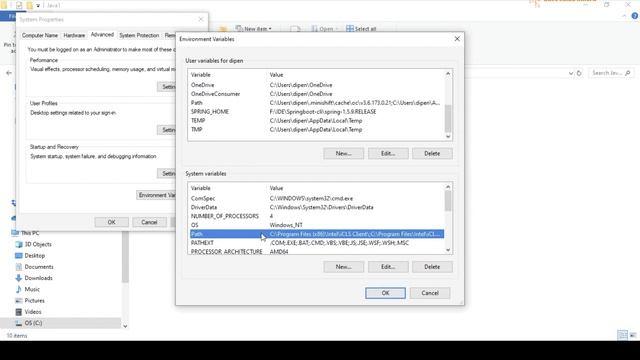Click scroll up arrow in System variables list
The image size is (640, 360).
click(x=448, y=187)
